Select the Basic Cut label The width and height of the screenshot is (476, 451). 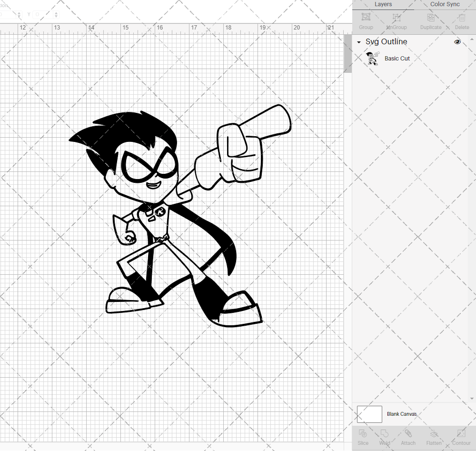[397, 58]
